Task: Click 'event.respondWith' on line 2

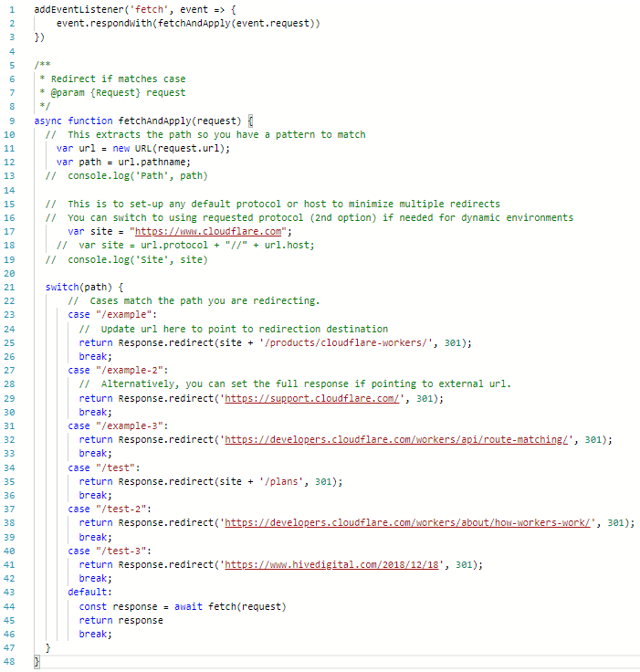Action: click(104, 23)
